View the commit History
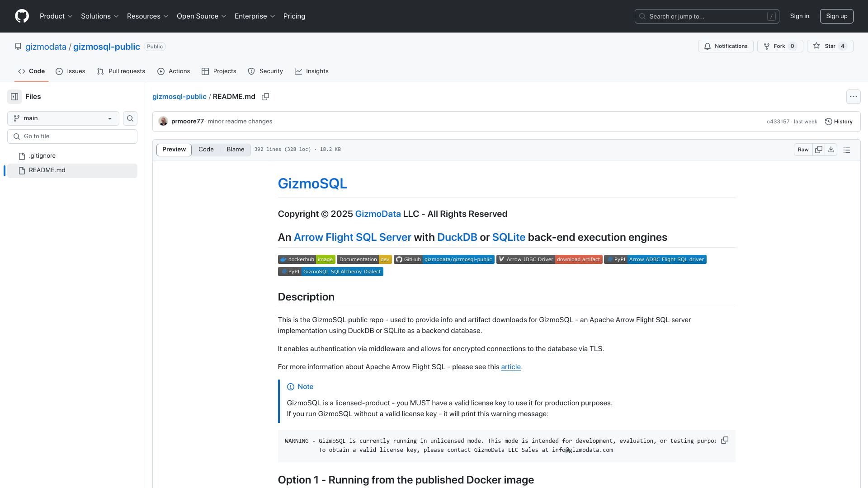This screenshot has height=488, width=868. click(839, 122)
